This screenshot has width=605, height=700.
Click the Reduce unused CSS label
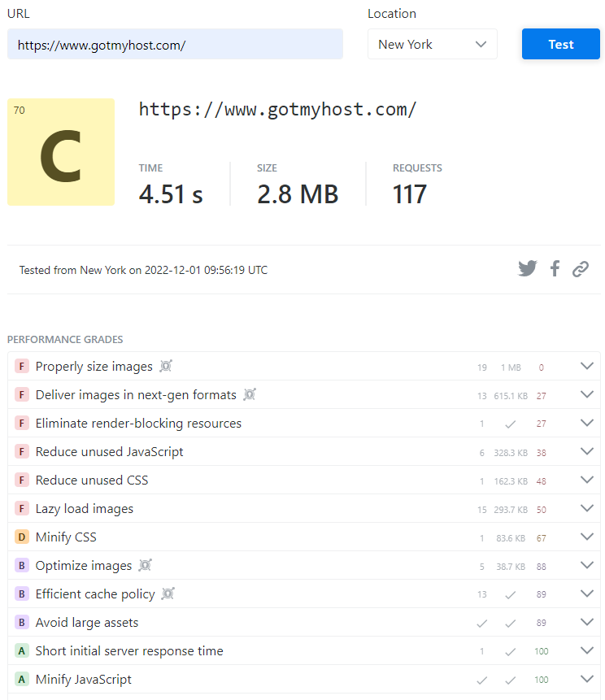point(92,480)
